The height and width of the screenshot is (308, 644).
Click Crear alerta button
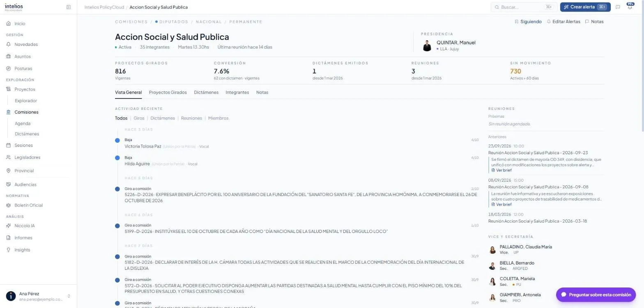(x=585, y=7)
